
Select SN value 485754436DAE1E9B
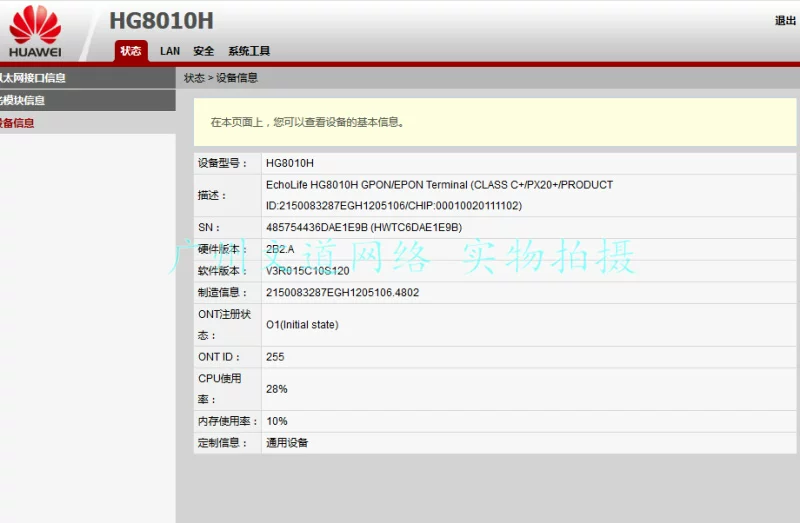(x=364, y=228)
